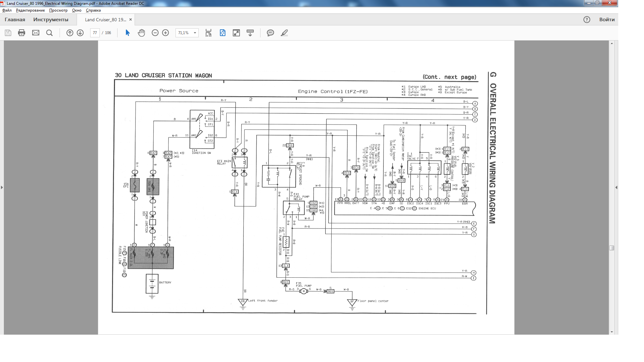Click the 'ENGINE ECU' label
Screen dimensions: 644x362
(x=427, y=209)
